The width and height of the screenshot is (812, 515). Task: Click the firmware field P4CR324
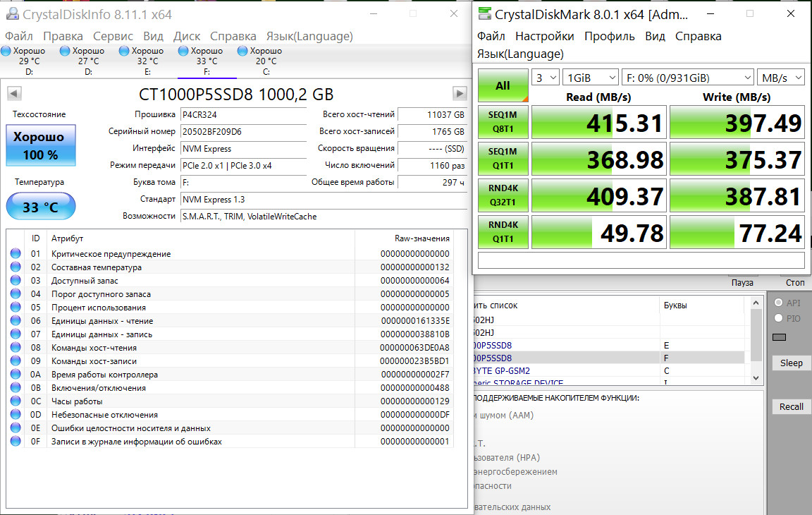coord(243,114)
